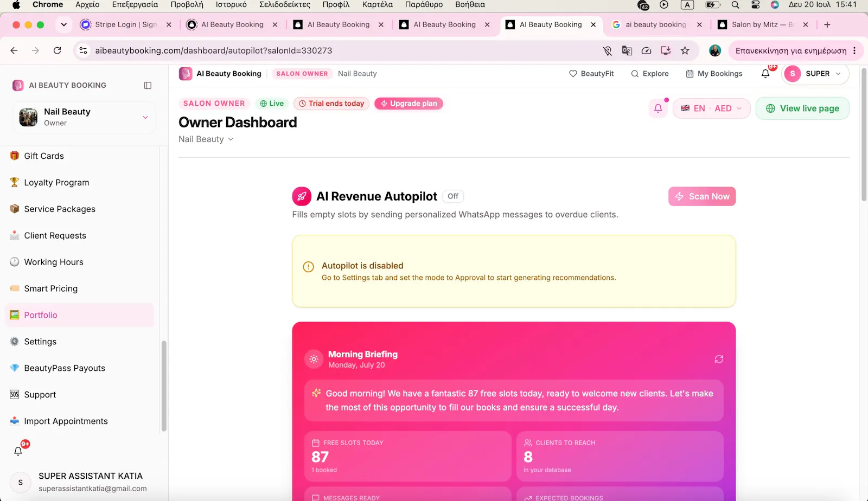The height and width of the screenshot is (501, 868).
Task: Open the Gift Cards sidebar item
Action: (80, 156)
